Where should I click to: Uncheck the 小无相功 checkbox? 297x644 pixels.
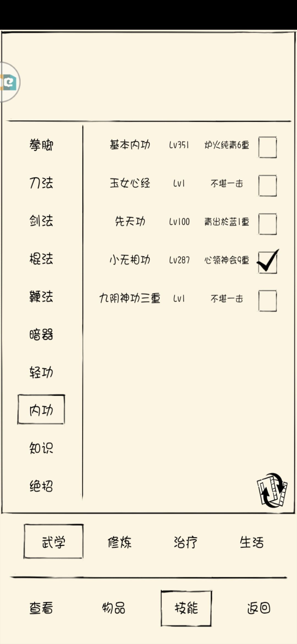click(x=268, y=262)
